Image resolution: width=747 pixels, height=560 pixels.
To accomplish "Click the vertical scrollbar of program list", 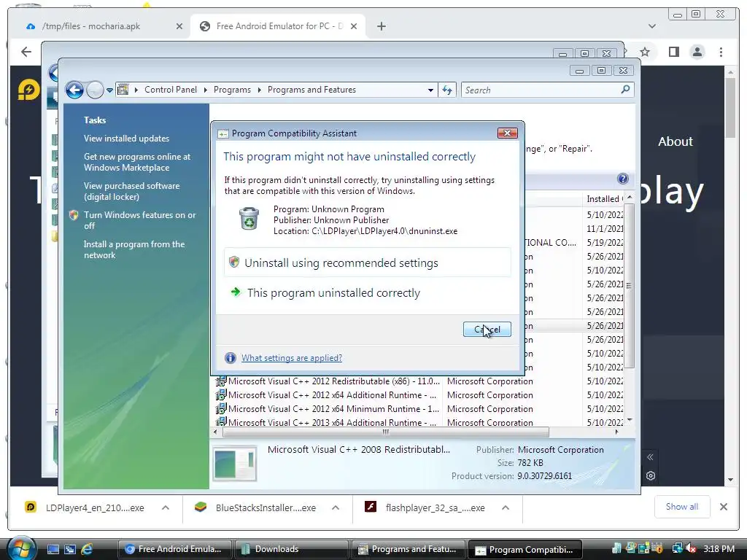I will [x=630, y=286].
